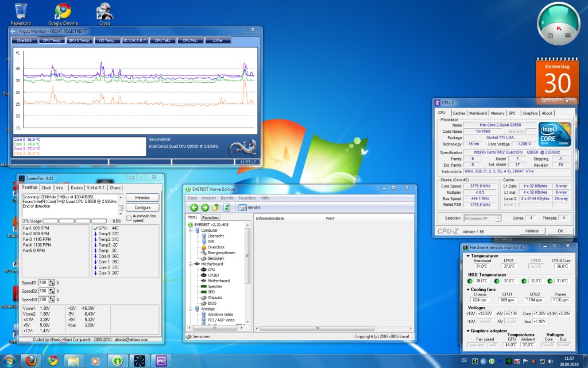Viewport: 588px width, 368px height.
Task: Open the Clock tab in SpeedFan
Action: 47,188
